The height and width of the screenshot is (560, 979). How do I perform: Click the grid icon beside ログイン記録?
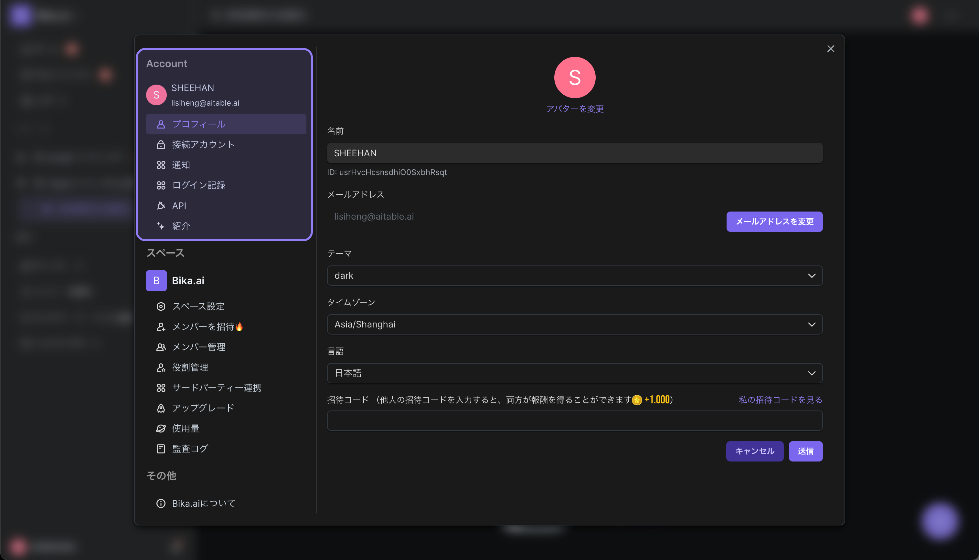[x=161, y=185]
